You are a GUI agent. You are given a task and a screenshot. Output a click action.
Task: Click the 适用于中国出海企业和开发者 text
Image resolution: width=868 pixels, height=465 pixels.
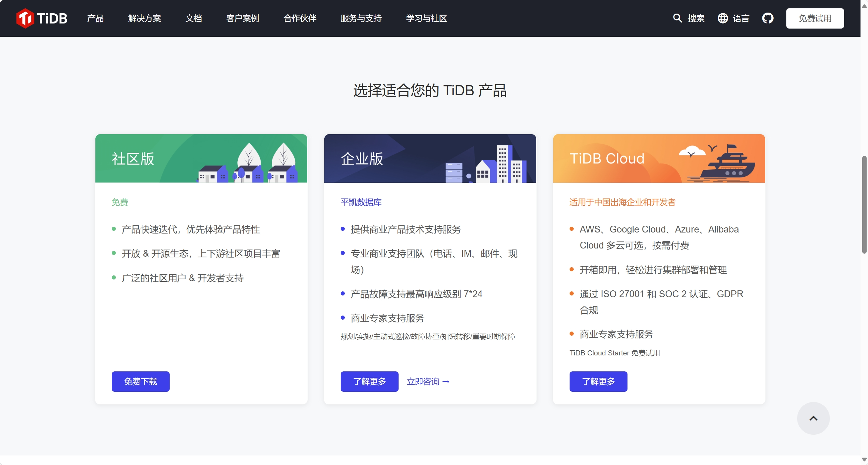coord(622,202)
